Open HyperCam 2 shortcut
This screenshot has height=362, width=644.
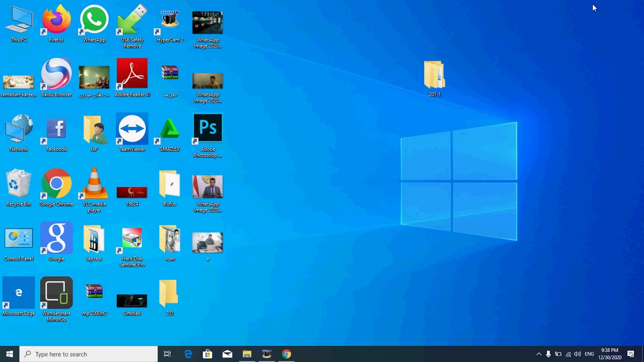[x=170, y=24]
